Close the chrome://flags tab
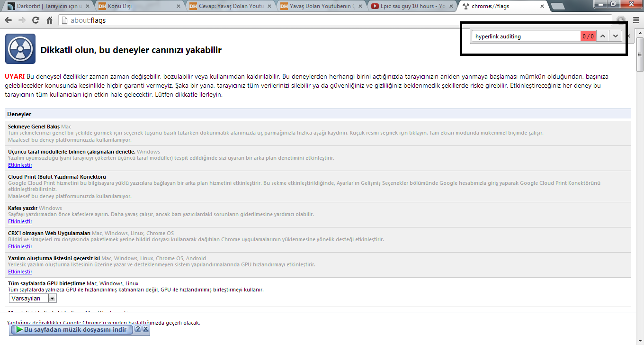Image resolution: width=644 pixels, height=345 pixels. [x=542, y=6]
